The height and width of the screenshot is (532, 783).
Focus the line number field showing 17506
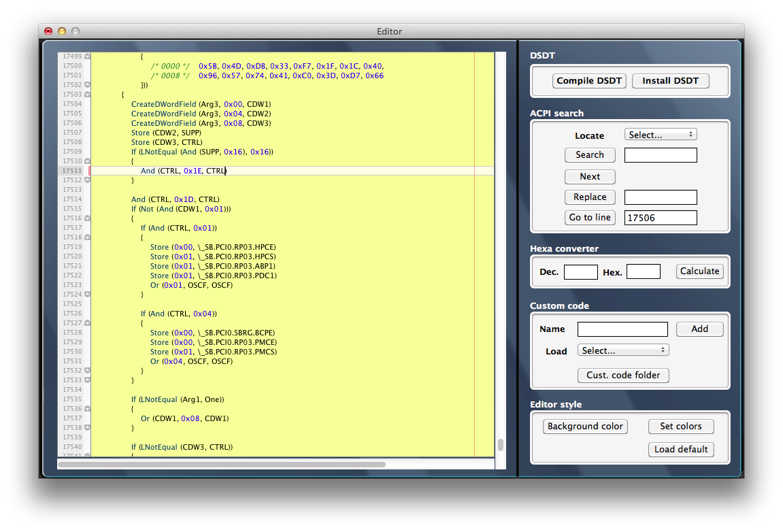(661, 218)
